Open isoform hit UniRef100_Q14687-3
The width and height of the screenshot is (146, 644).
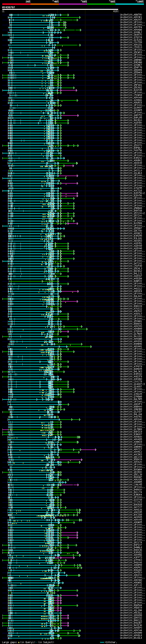coord(132,384)
